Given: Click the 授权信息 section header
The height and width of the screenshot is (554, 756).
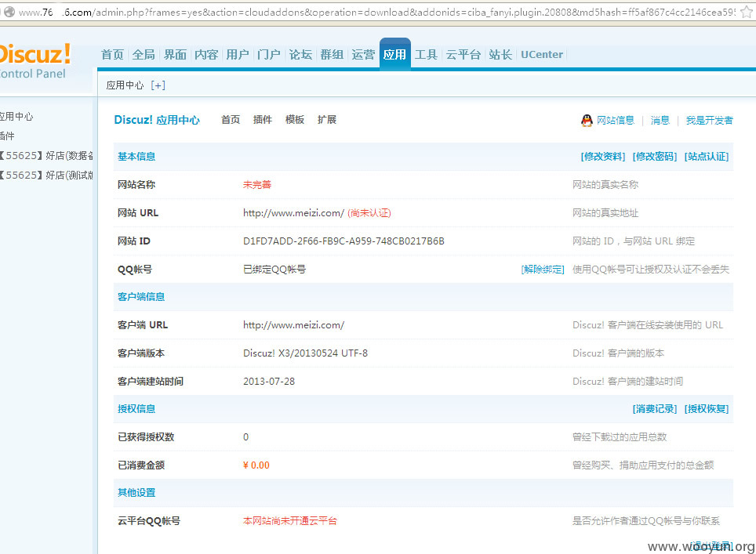Looking at the screenshot, I should click(136, 409).
